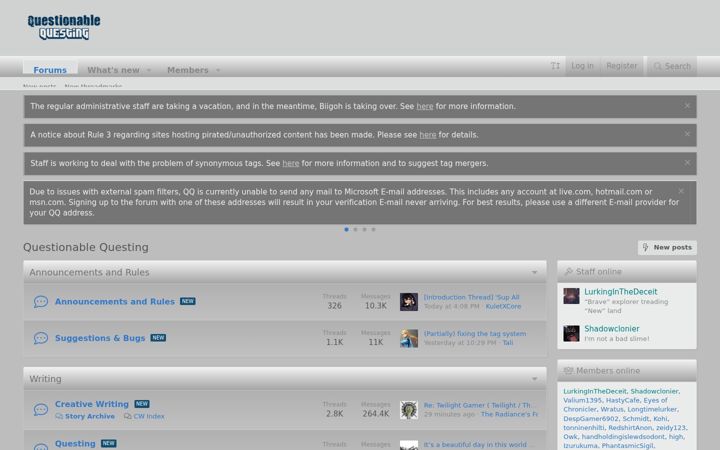Viewport: 720px width, 450px height.
Task: Follow the 'here' link in synonymous tags notice
Action: (291, 163)
